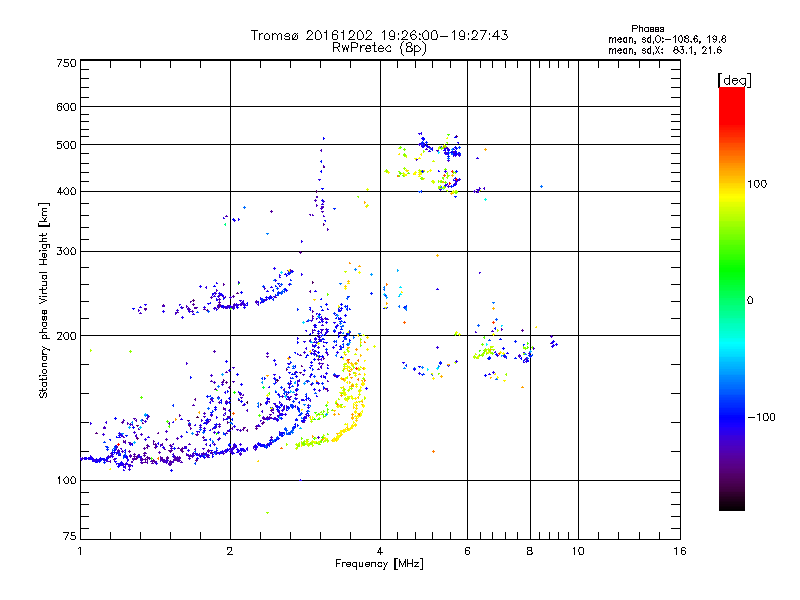Image resolution: width=800 pixels, height=600 pixels.
Task: Click the colorbar tick label '0'
Action: 750,301
